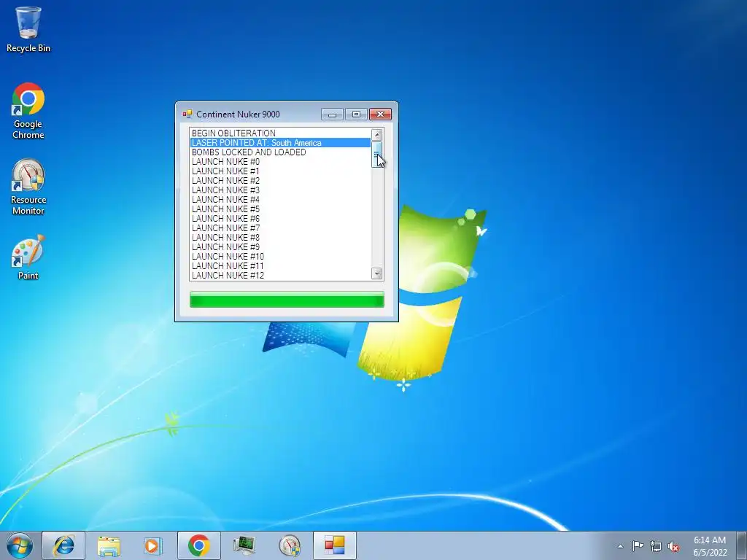Select the LAUNCH NUKE #10 row

point(280,257)
